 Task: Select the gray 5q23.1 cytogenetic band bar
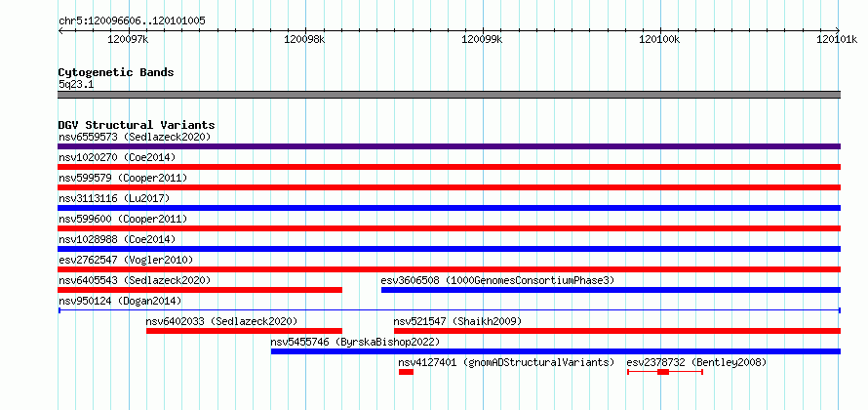tap(449, 95)
